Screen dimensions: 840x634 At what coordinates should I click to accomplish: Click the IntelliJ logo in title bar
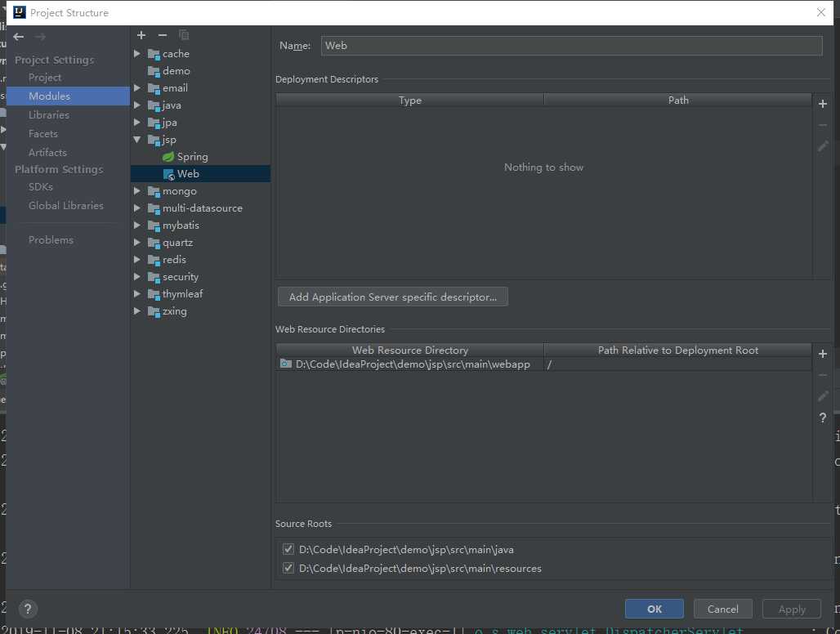(x=20, y=12)
